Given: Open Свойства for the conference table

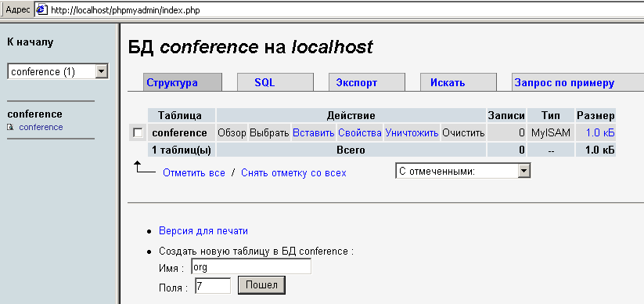Looking at the screenshot, I should tap(360, 133).
